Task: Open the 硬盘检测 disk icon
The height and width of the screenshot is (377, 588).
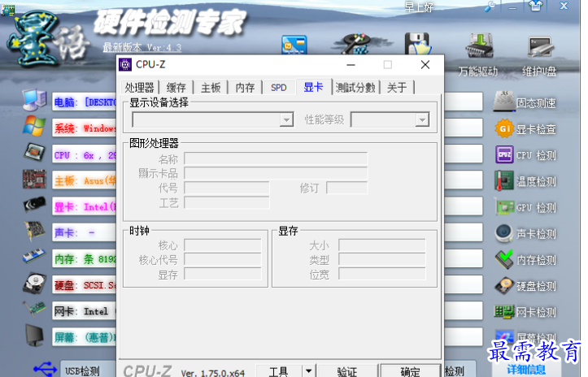Action: [x=504, y=285]
